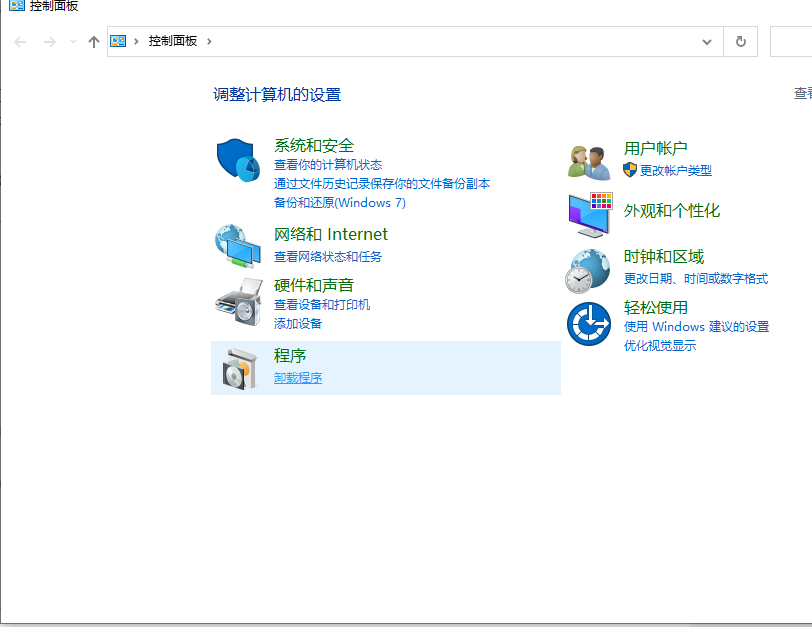The image size is (812, 627).
Task: Open 卸载程序
Action: click(297, 377)
